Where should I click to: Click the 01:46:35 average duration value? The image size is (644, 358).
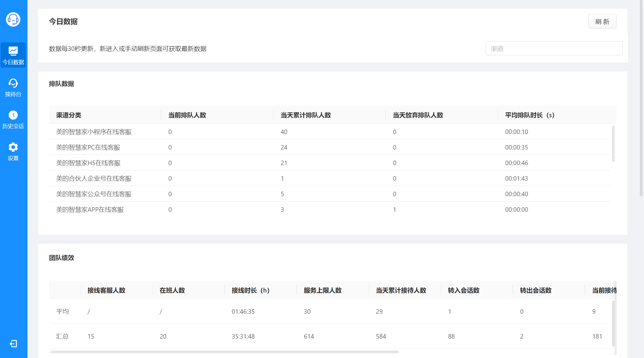[243, 312]
